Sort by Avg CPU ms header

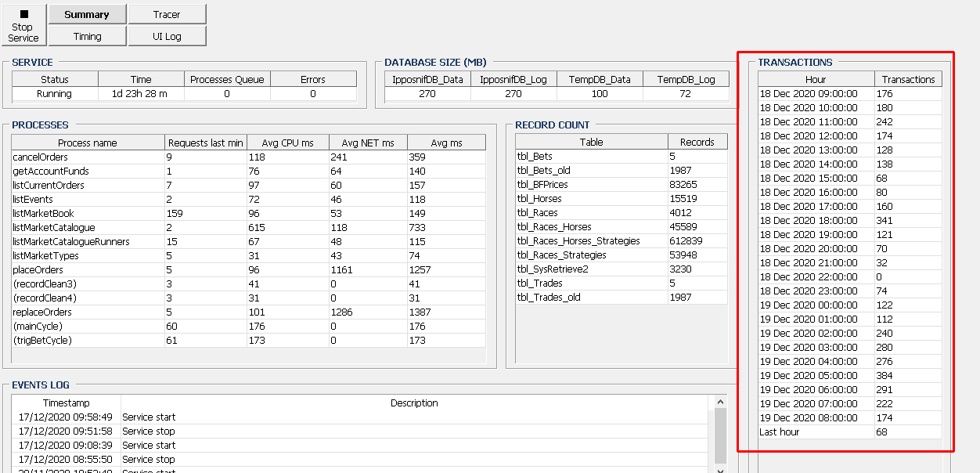click(x=286, y=143)
